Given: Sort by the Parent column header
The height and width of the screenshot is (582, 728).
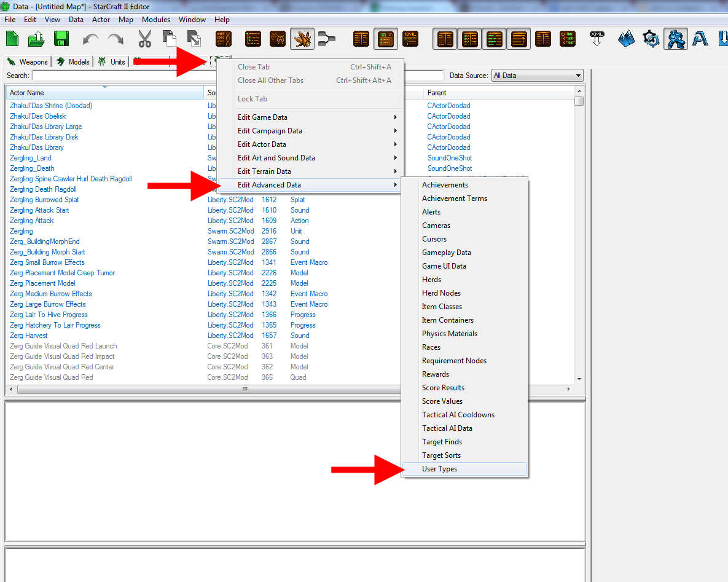Looking at the screenshot, I should [x=499, y=92].
